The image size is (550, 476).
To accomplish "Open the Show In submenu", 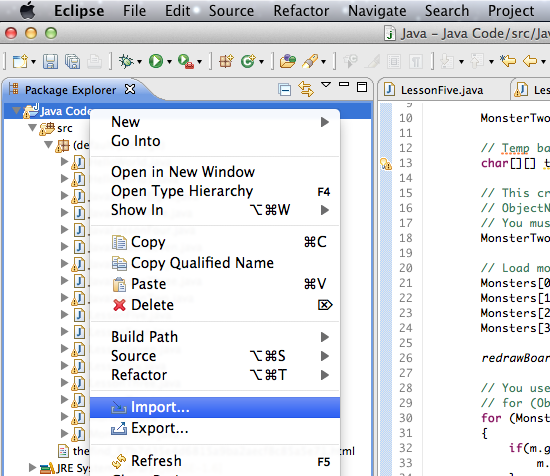I will coord(215,210).
